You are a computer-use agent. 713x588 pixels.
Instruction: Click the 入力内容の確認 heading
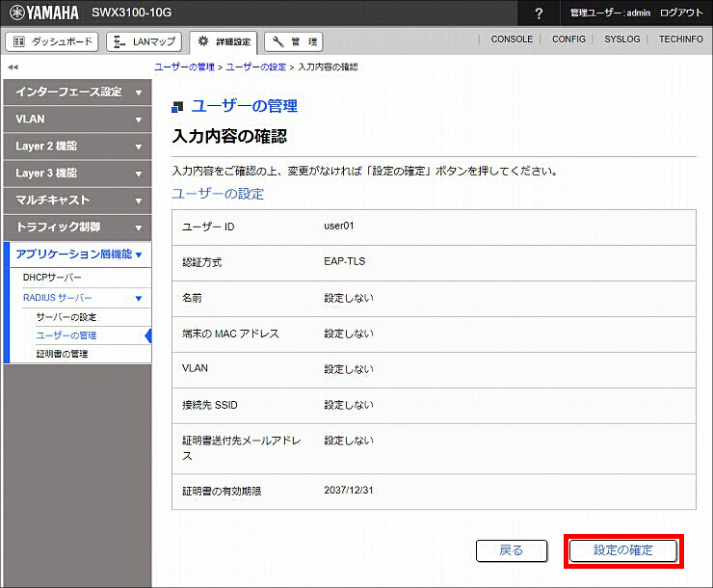(x=229, y=136)
